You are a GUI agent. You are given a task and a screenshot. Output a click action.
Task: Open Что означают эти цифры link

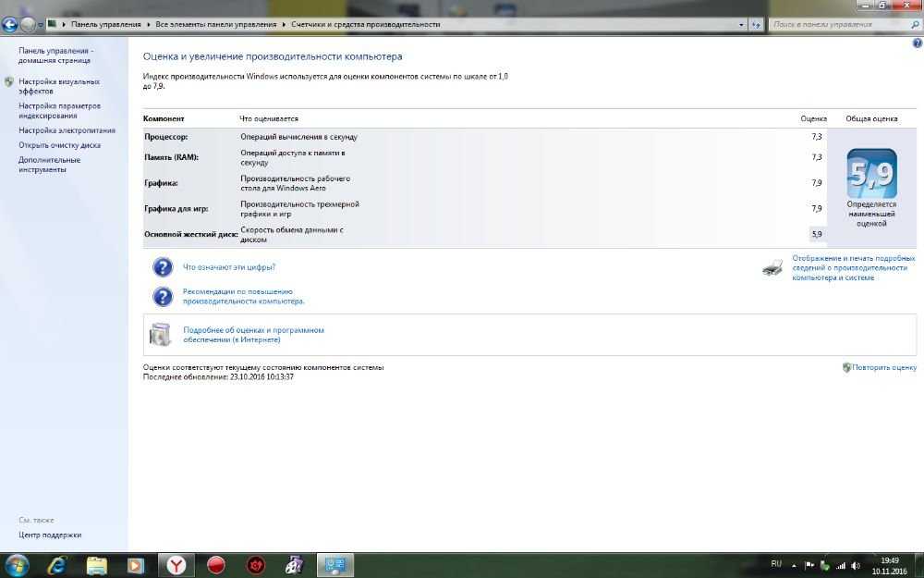pyautogui.click(x=229, y=266)
